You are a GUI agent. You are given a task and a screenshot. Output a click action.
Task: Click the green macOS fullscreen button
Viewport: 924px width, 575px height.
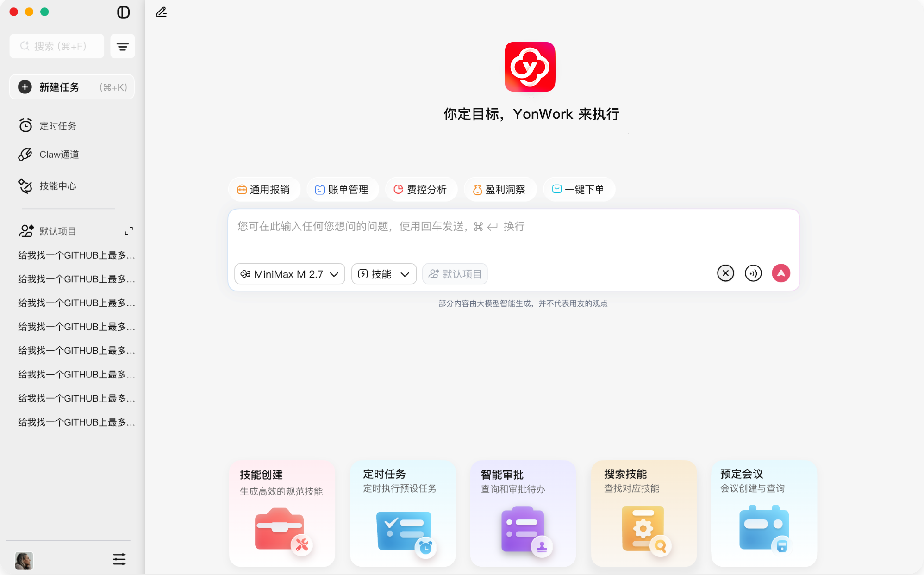(x=44, y=12)
